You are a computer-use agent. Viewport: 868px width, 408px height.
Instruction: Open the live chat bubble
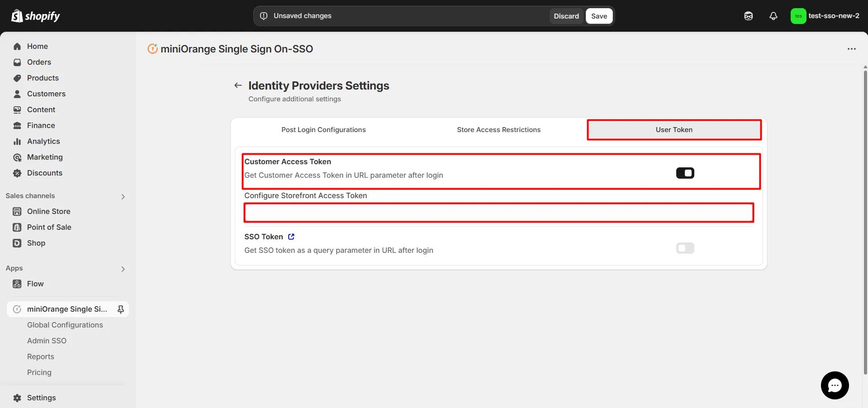835,385
